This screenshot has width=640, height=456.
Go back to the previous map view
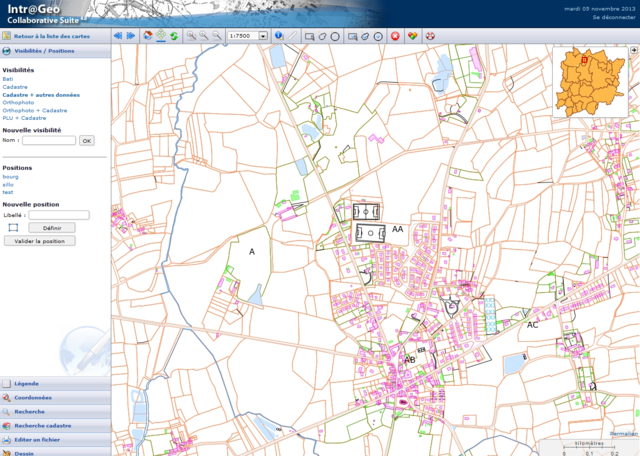click(x=118, y=36)
